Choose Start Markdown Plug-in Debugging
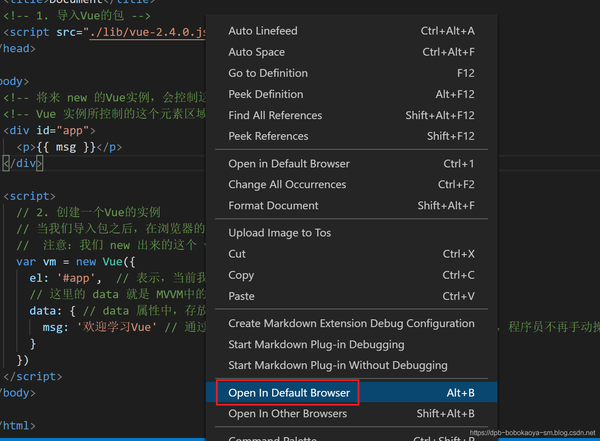 pos(351,345)
